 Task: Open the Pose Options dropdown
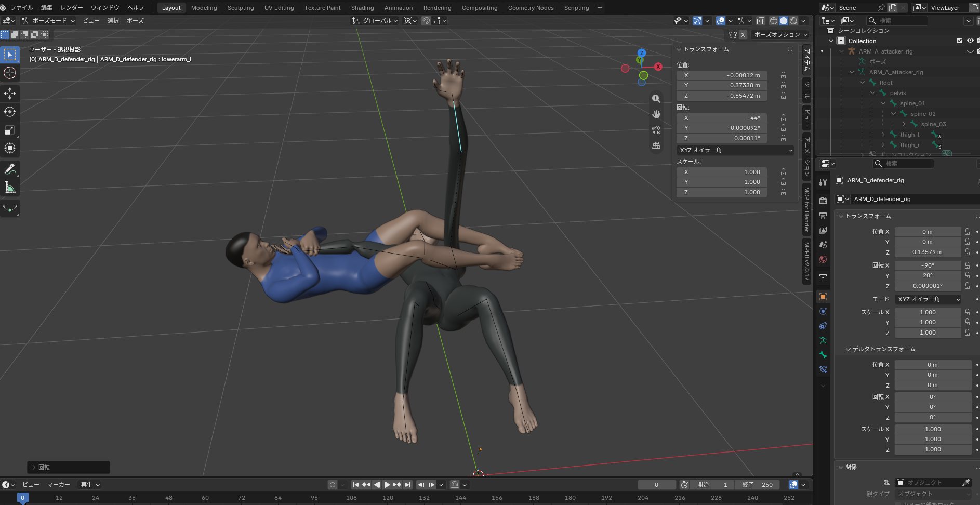[779, 35]
